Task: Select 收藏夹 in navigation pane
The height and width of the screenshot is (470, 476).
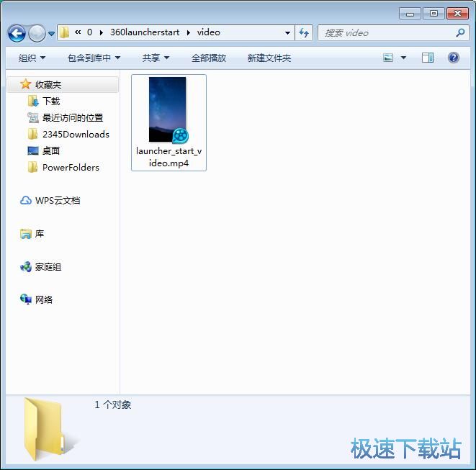Action: (x=63, y=84)
